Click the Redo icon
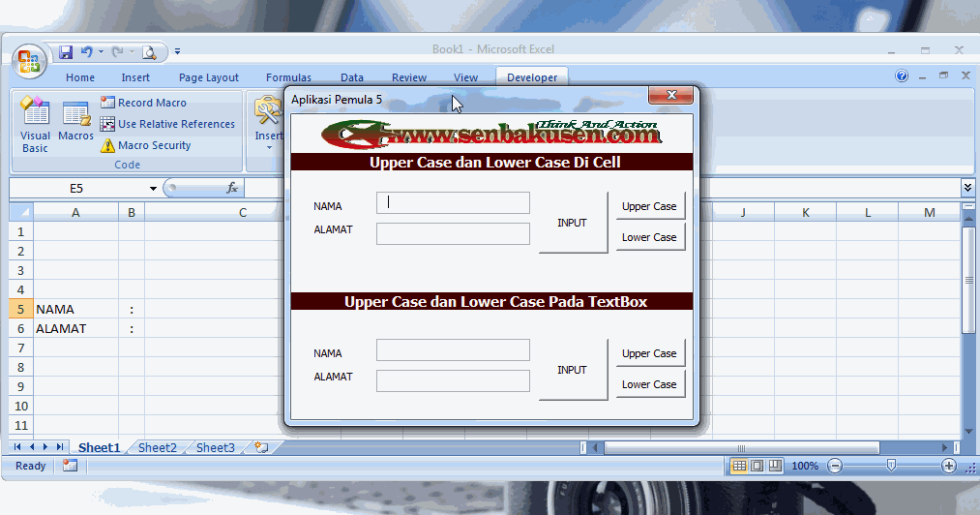 coord(117,52)
